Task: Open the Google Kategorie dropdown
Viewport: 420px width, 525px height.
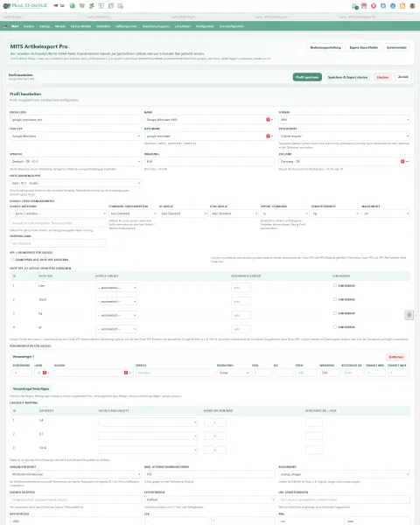Action: tap(58, 213)
